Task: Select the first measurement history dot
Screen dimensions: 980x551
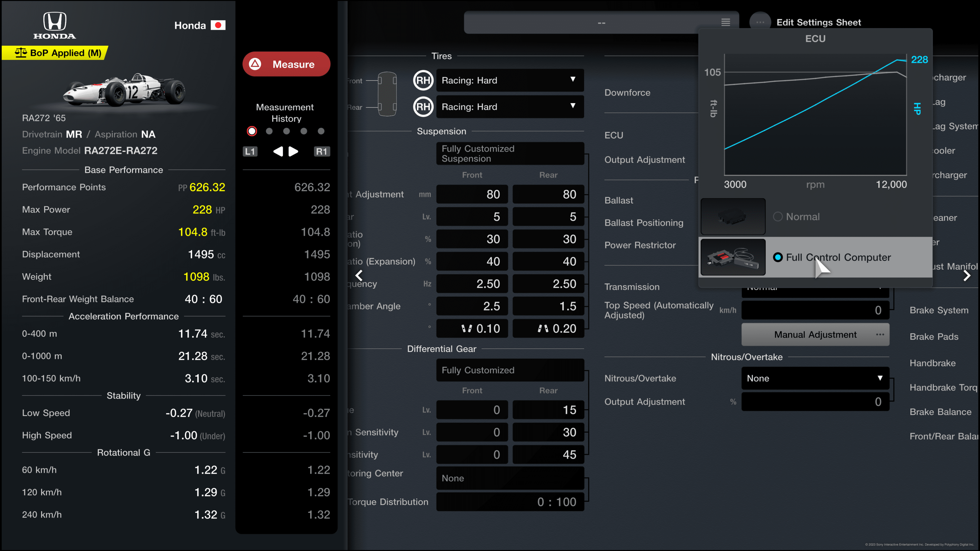Action: click(252, 131)
